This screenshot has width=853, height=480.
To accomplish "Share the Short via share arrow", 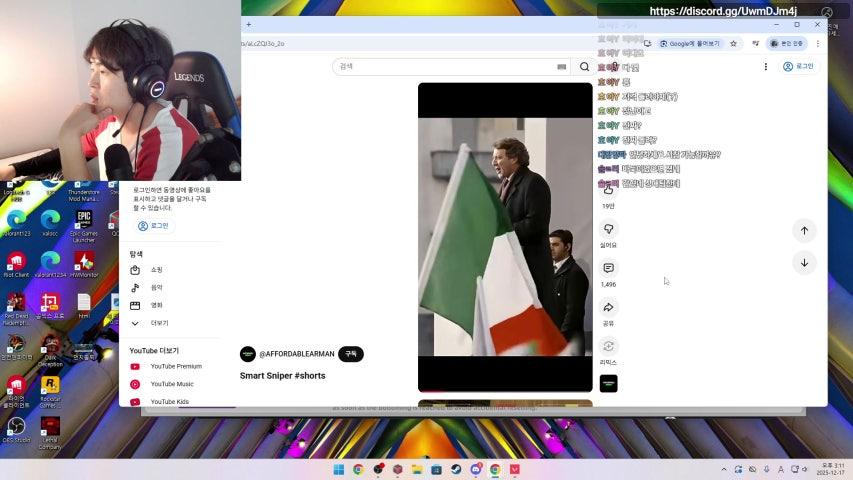I will [608, 307].
